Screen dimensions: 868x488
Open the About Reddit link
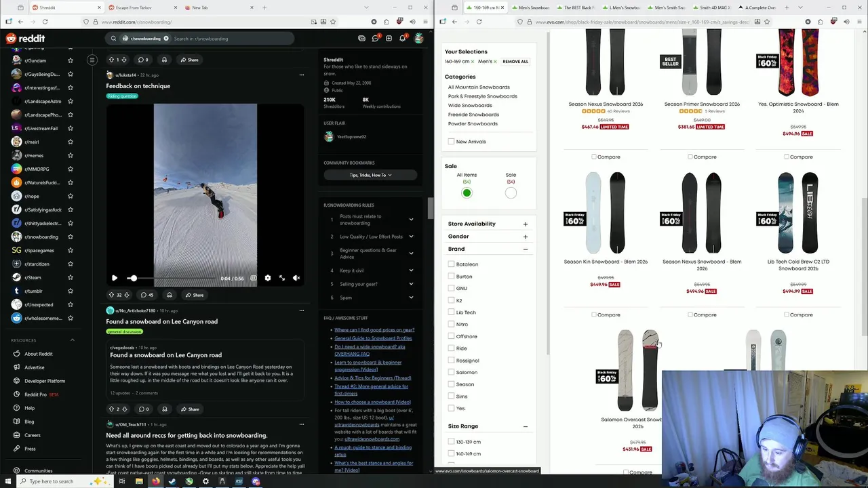tap(39, 354)
